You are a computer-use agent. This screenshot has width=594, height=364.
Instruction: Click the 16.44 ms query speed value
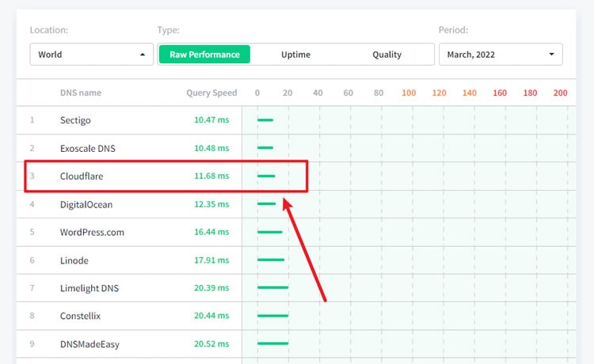pos(211,232)
